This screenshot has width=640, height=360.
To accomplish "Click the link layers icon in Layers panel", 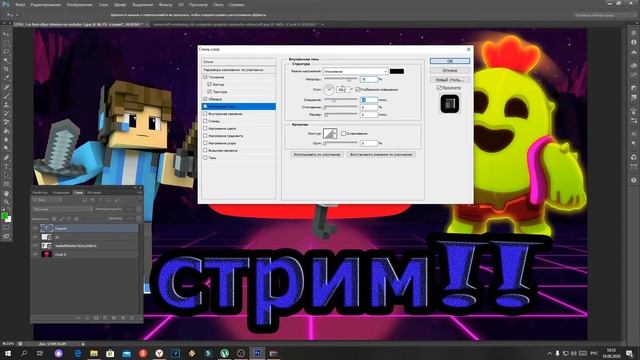I will point(78,318).
